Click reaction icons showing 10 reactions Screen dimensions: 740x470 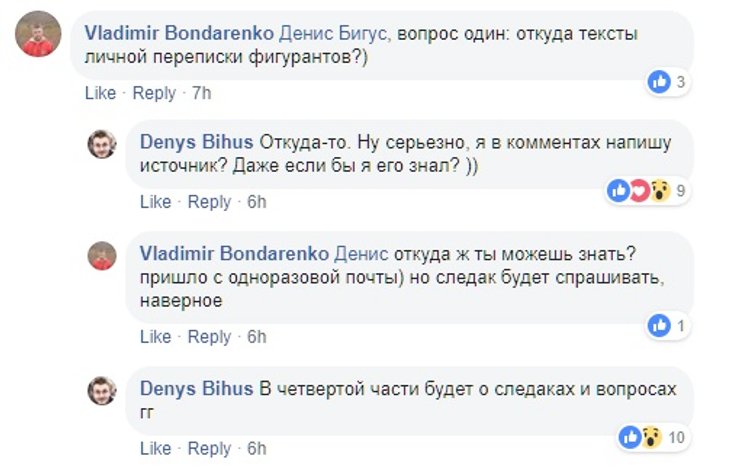pyautogui.click(x=640, y=437)
